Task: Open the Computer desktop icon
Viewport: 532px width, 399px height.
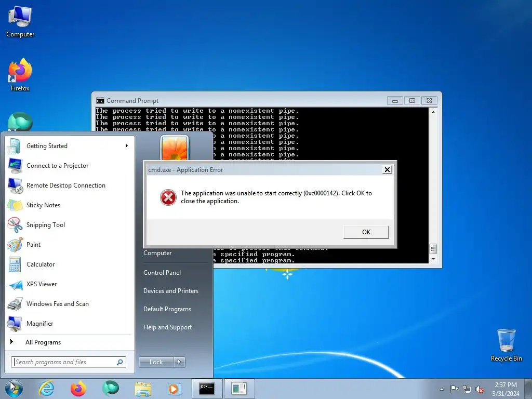Action: click(20, 21)
